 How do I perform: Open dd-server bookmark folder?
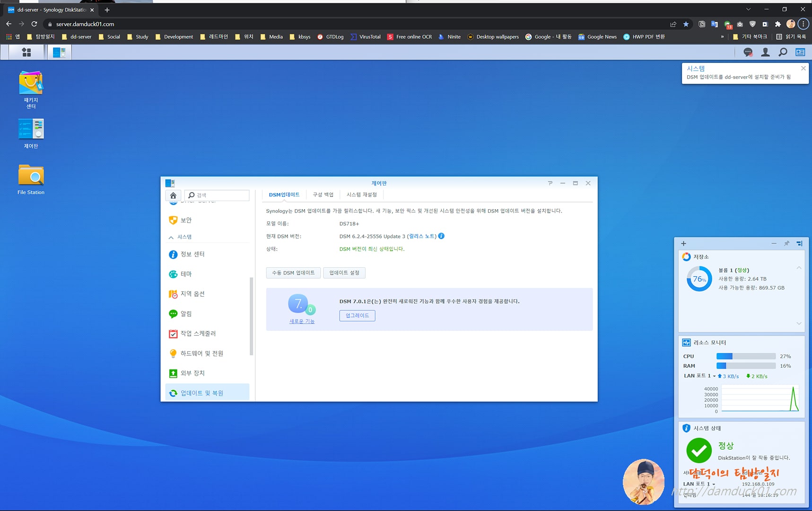(x=76, y=36)
